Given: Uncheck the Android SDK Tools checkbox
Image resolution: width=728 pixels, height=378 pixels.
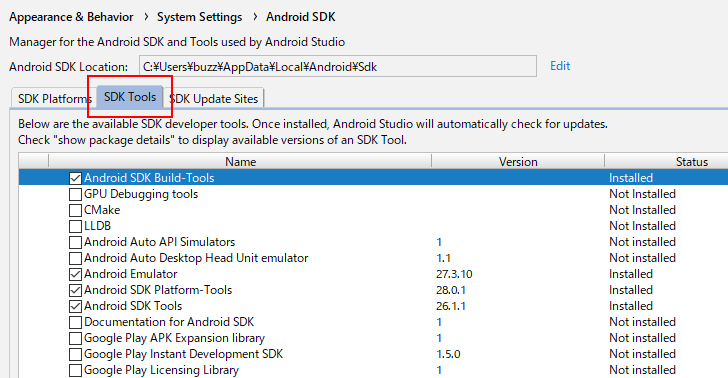Looking at the screenshot, I should (x=75, y=306).
